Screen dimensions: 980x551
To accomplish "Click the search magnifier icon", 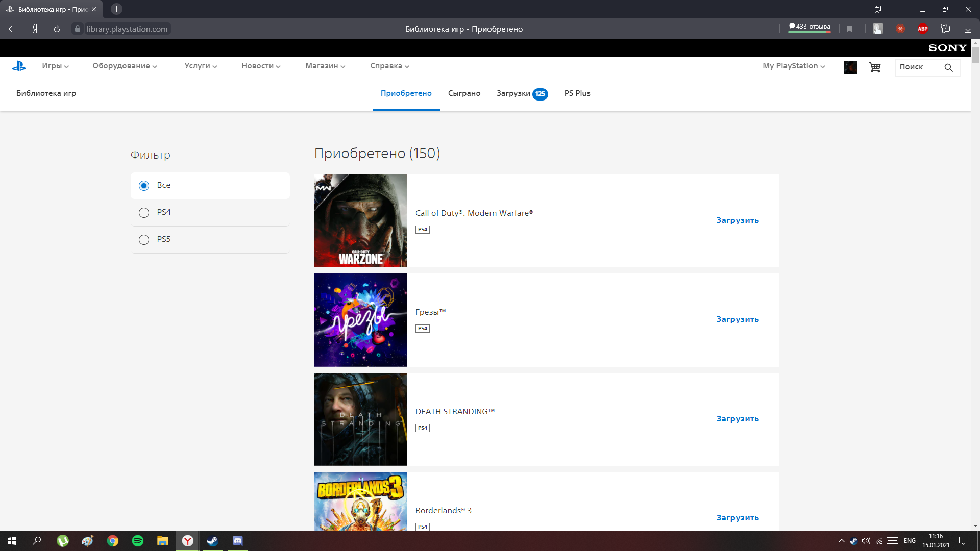I will (948, 67).
